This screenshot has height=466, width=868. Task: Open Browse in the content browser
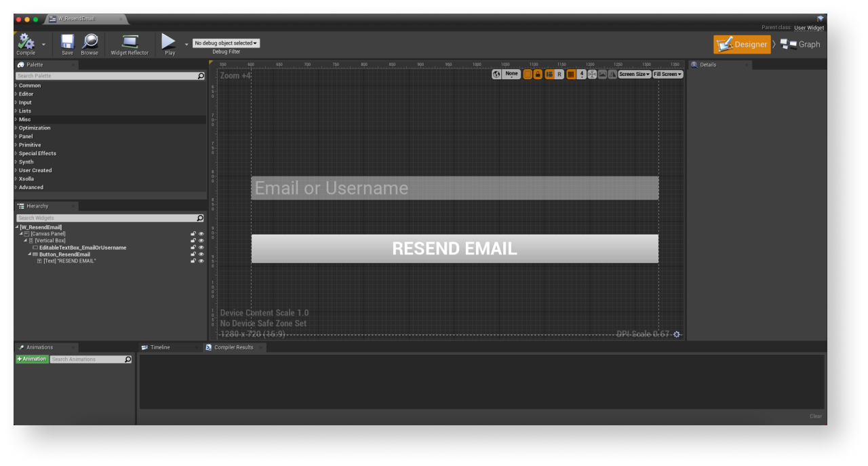click(x=90, y=42)
